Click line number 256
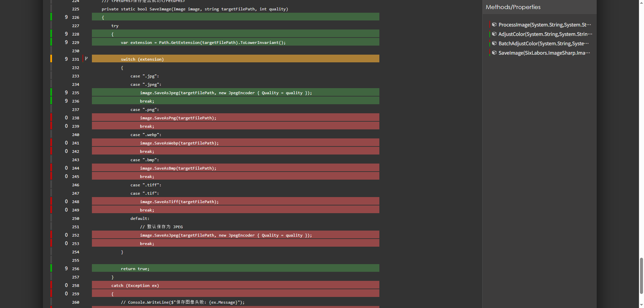Image resolution: width=644 pixels, height=308 pixels. point(75,269)
